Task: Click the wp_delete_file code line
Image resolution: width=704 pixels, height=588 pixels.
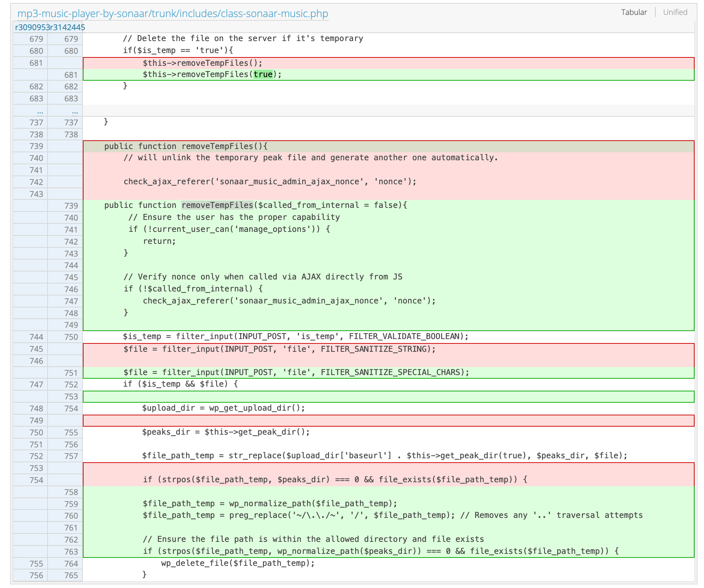Action: [238, 563]
